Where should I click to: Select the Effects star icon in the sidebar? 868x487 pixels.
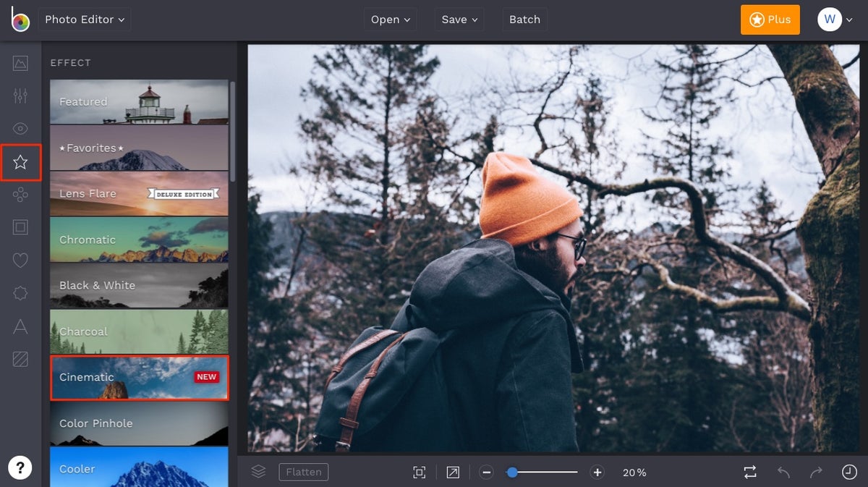click(20, 162)
